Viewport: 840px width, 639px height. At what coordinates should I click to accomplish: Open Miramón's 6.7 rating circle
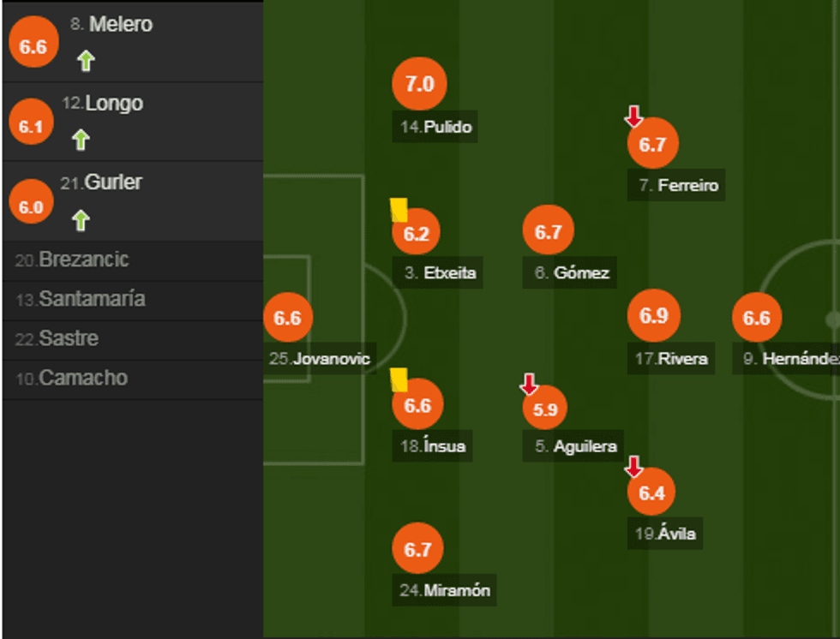(417, 549)
